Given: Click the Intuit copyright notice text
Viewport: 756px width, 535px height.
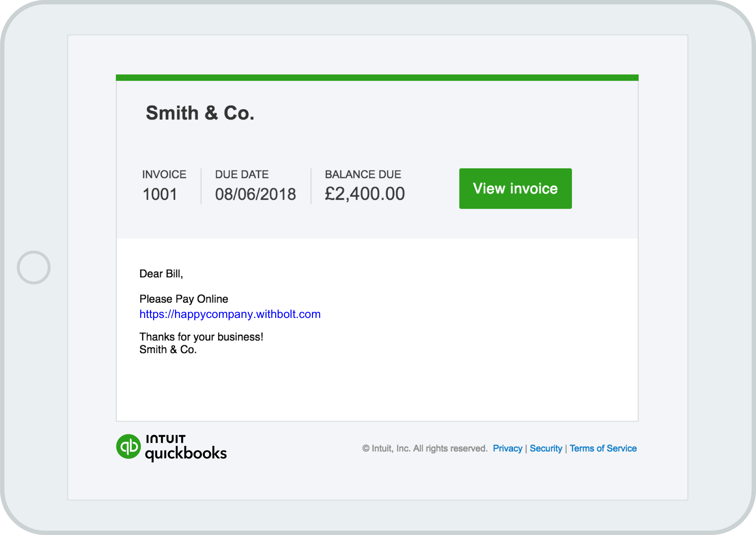Looking at the screenshot, I should click(x=425, y=448).
